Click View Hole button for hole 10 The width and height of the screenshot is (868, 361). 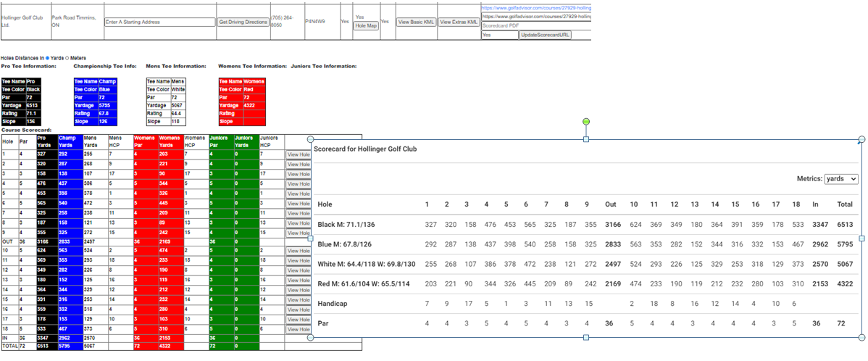coord(298,252)
